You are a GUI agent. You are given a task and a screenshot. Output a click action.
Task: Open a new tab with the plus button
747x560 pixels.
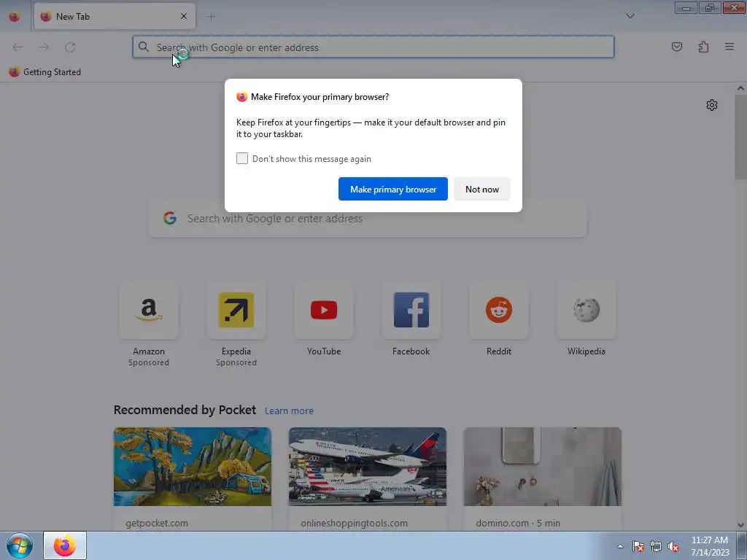coord(211,17)
